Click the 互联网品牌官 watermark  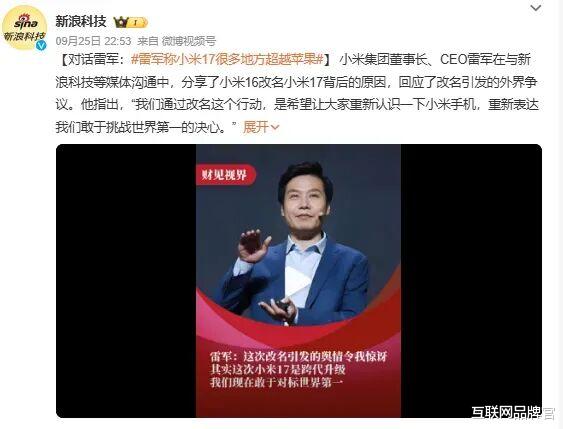tap(513, 413)
